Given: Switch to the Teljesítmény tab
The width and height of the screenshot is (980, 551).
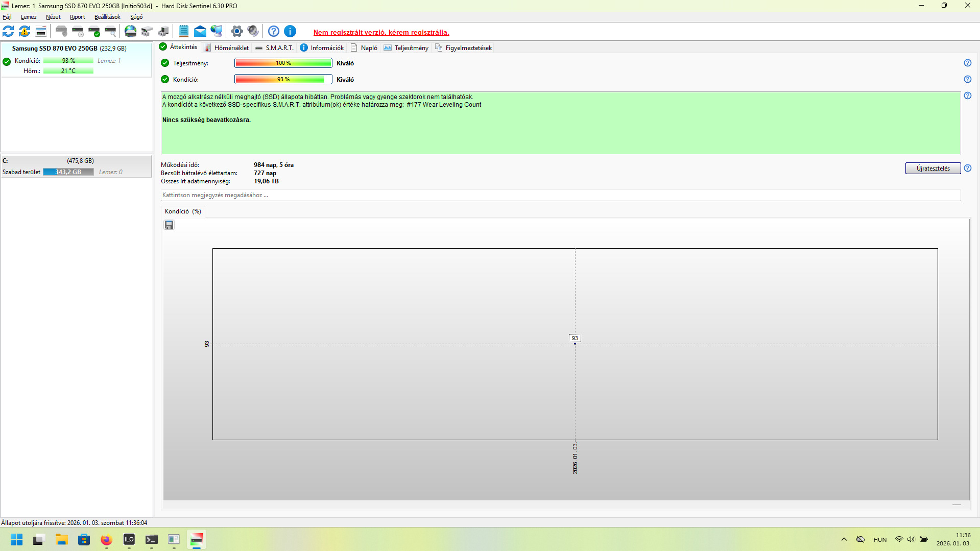Looking at the screenshot, I should 407,47.
